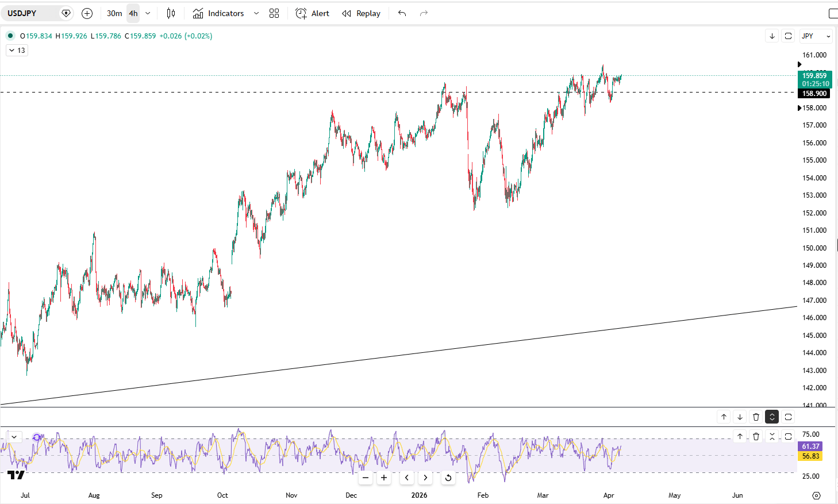
Task: Open the JPY currency dropdown
Action: [816, 36]
